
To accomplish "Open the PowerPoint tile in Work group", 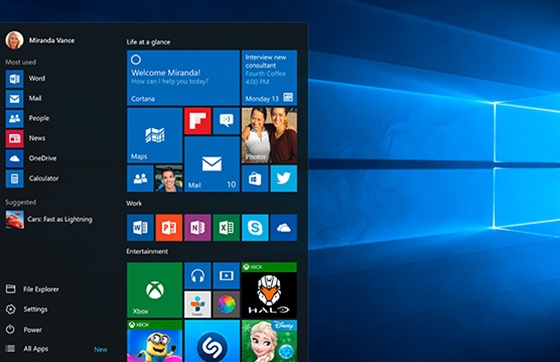I will point(169,228).
